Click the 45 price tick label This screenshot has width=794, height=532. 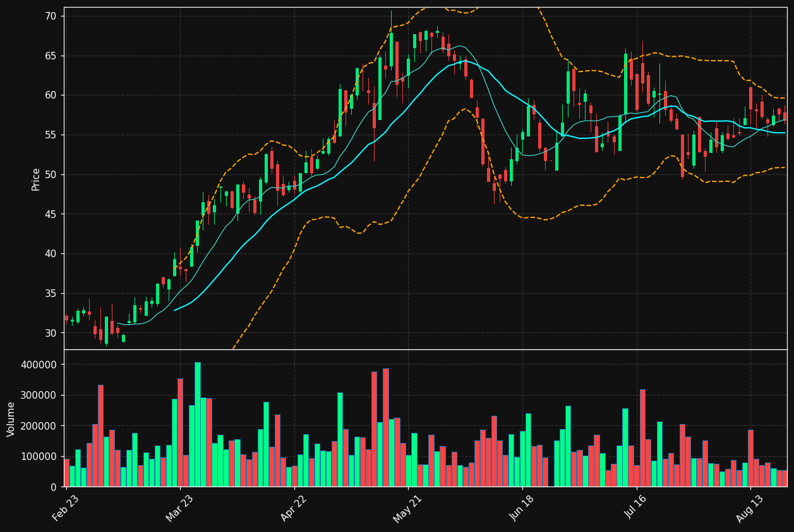pos(51,214)
